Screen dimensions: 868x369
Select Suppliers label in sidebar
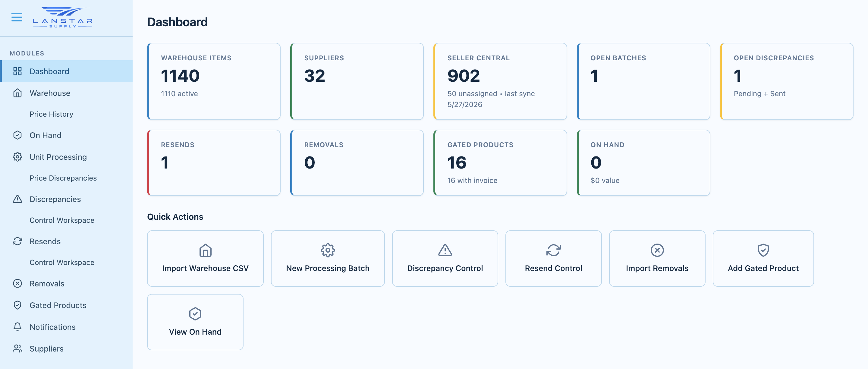click(x=46, y=348)
